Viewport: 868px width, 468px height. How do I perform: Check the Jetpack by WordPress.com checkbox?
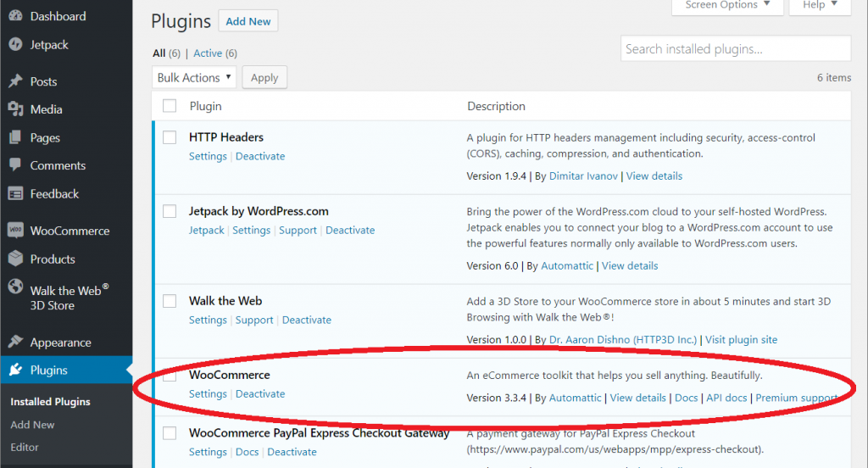(x=170, y=211)
